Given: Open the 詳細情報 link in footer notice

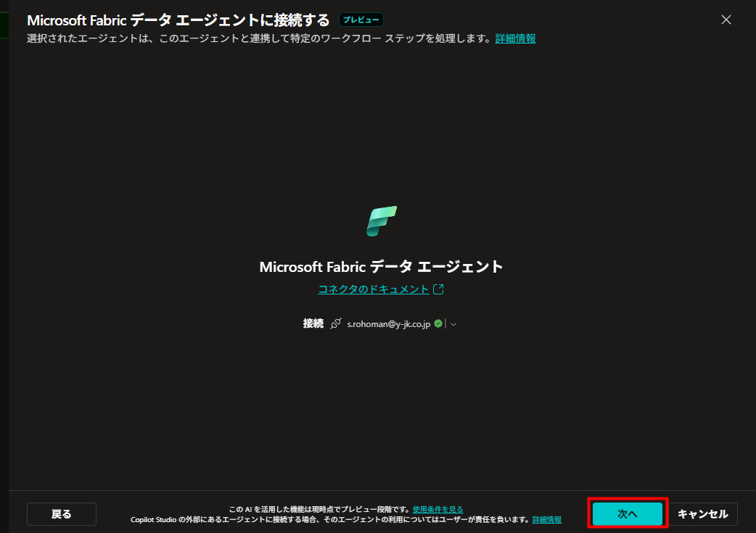Looking at the screenshot, I should pyautogui.click(x=547, y=519).
